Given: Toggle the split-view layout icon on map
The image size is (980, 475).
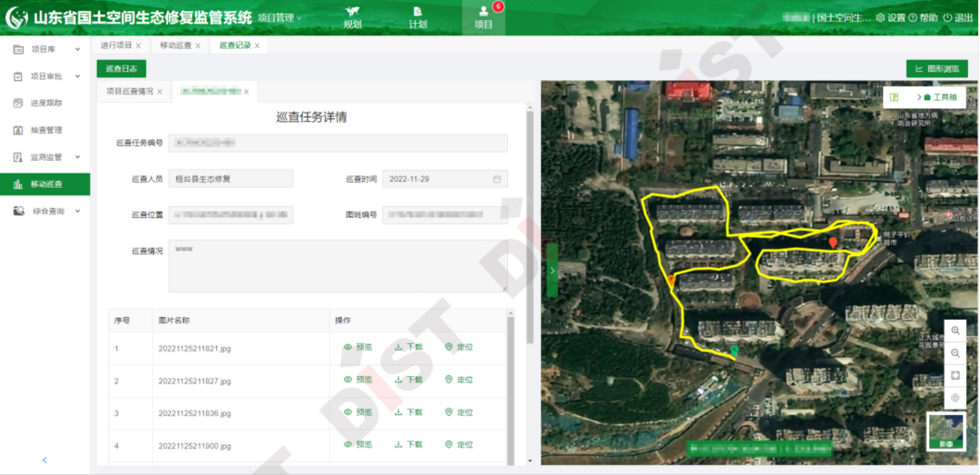Looking at the screenshot, I should tap(894, 97).
